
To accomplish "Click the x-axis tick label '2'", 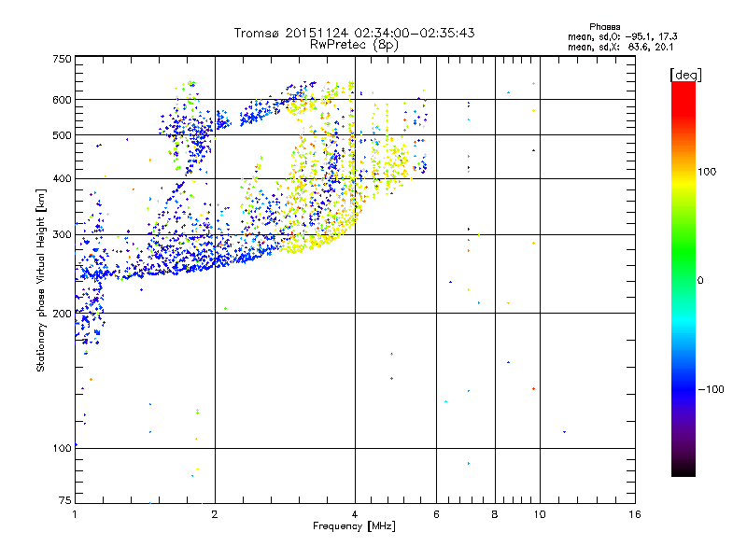I will tap(215, 514).
